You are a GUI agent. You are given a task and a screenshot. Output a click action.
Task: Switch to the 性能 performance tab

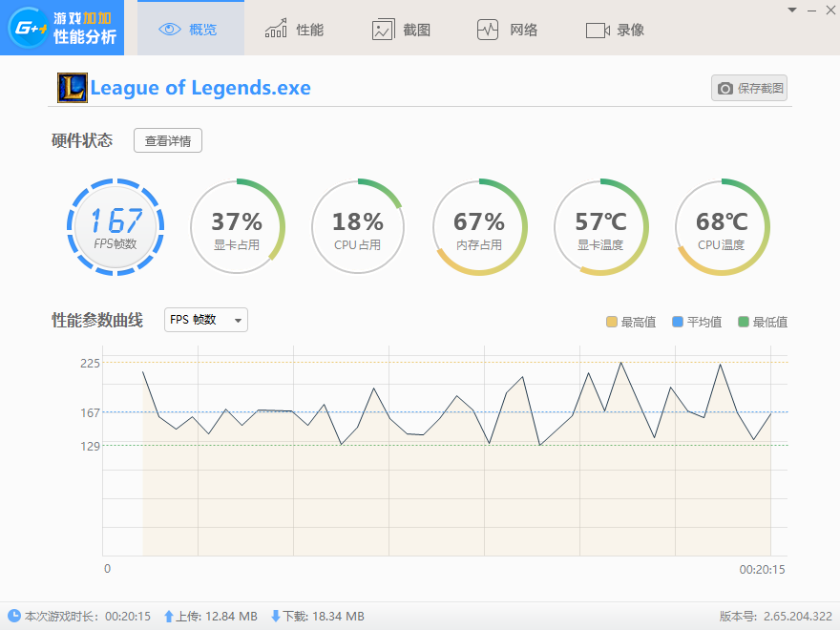tap(294, 30)
